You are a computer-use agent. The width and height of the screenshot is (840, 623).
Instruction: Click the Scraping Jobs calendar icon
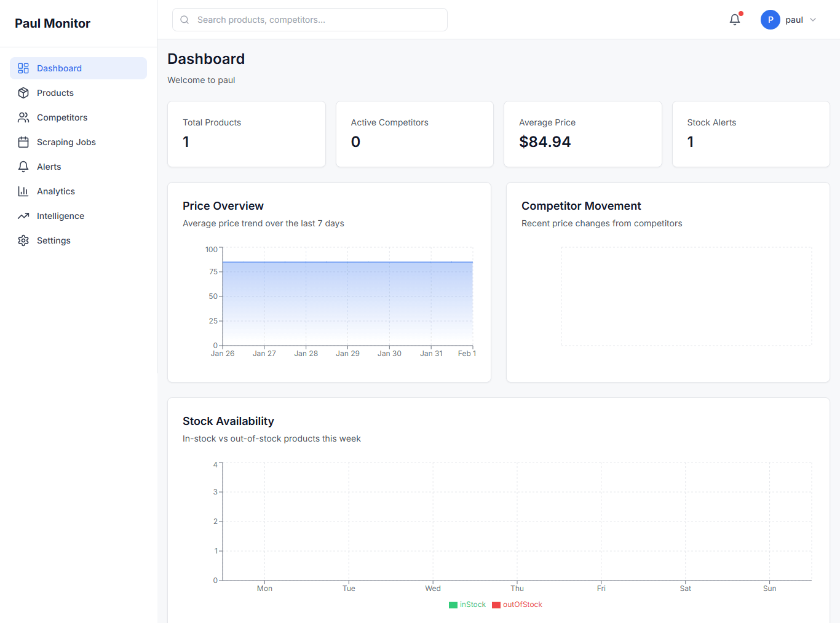[23, 141]
